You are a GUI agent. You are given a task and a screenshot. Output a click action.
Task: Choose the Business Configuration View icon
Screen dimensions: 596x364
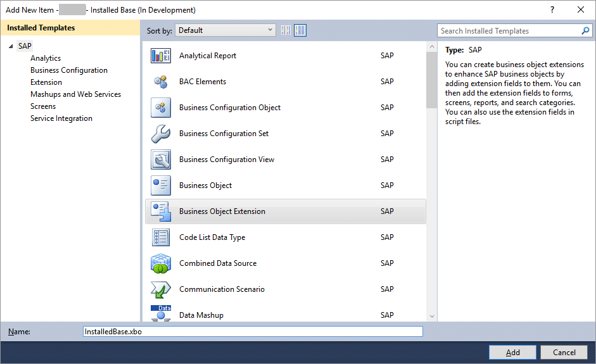(x=160, y=160)
